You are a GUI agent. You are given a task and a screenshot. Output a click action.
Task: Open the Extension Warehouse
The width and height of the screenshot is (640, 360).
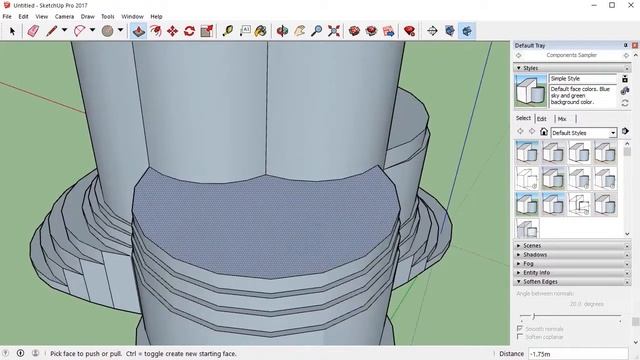(371, 31)
